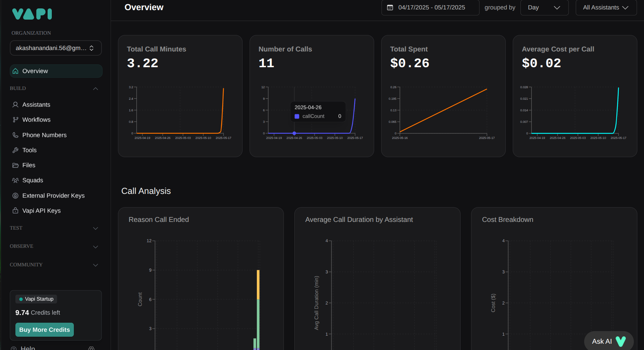This screenshot has width=644, height=350.
Task: Click the Tools wrench icon
Action: (15, 150)
